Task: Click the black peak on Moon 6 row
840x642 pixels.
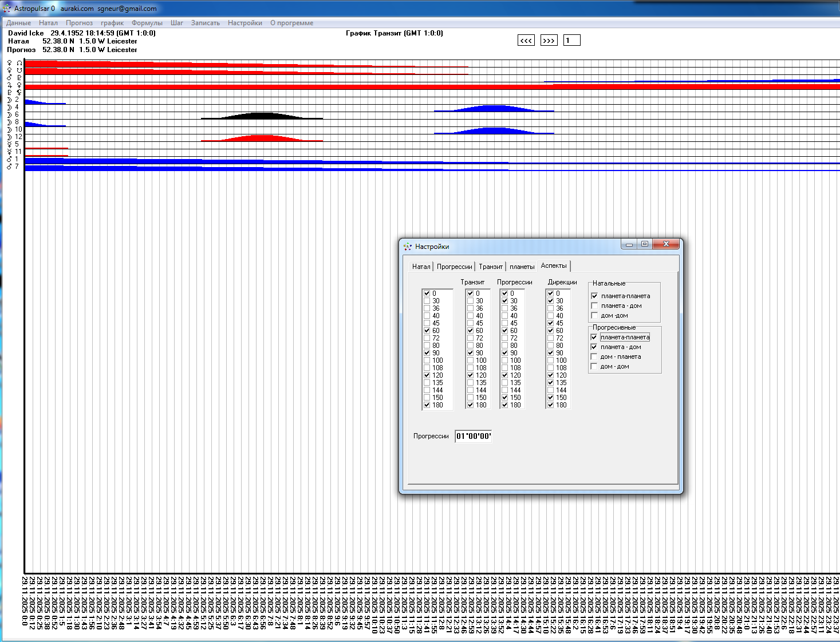Action: [x=261, y=116]
